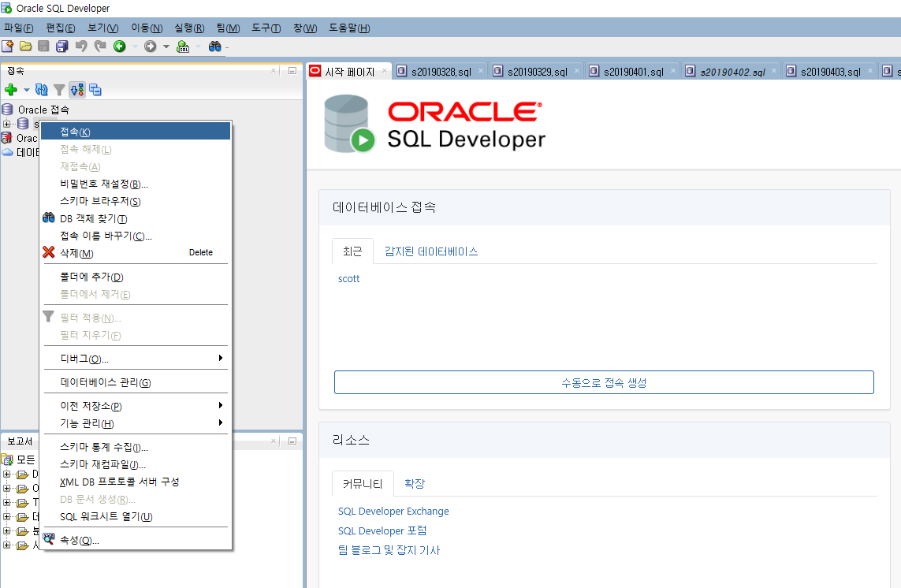Open the 도움말(H) menu
Screen dimensions: 901x588
point(349,28)
